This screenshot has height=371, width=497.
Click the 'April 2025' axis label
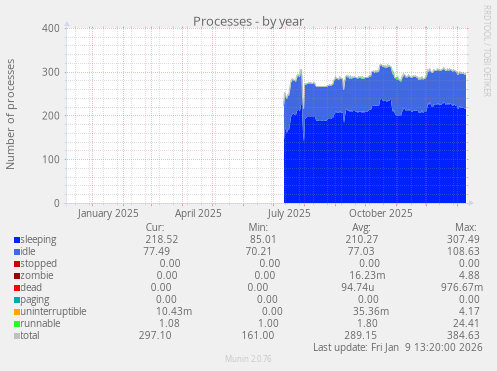pos(198,213)
